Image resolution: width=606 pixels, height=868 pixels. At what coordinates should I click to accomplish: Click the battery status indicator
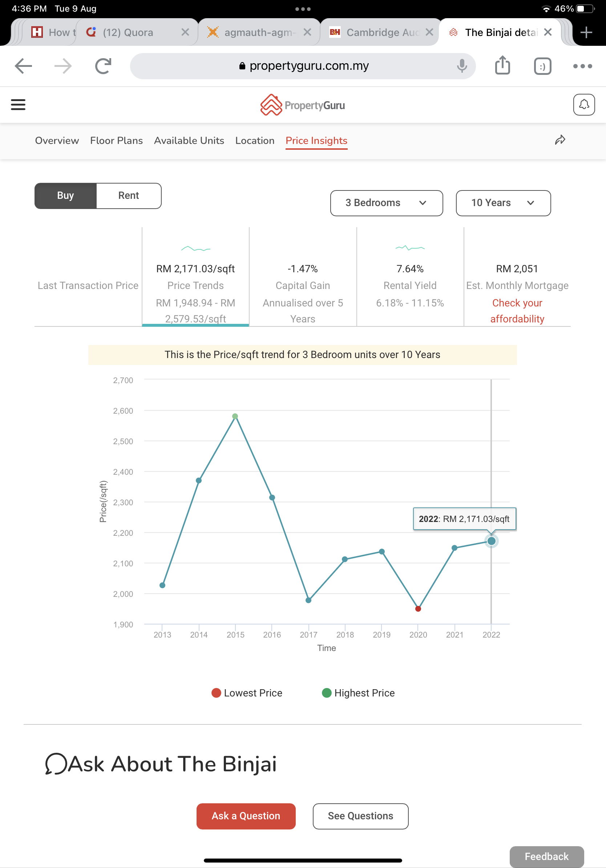[585, 9]
